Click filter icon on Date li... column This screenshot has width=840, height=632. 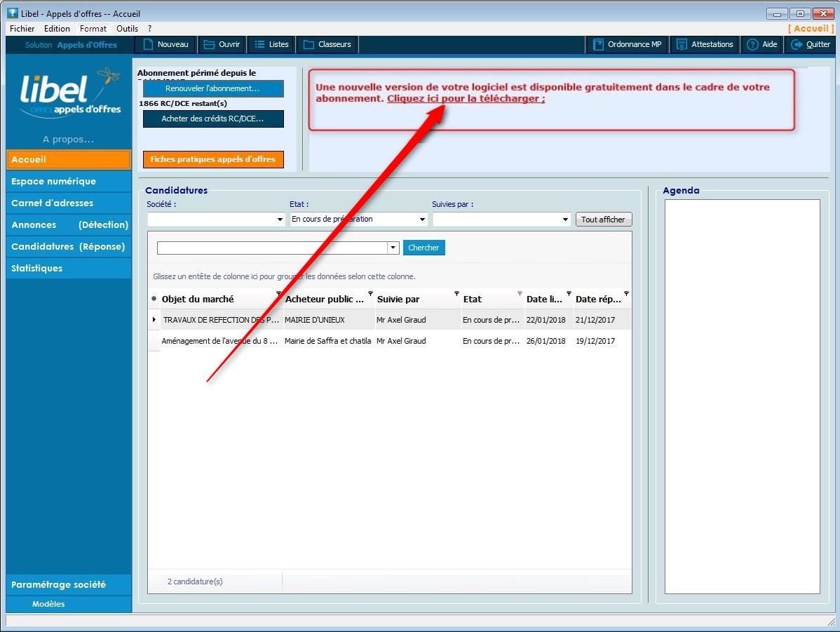[x=569, y=293]
